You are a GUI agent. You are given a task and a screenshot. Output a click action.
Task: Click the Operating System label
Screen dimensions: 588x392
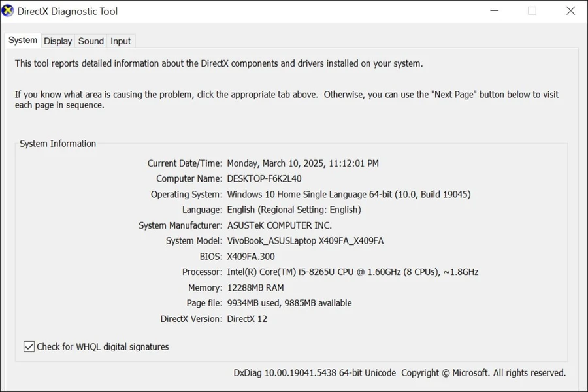point(186,194)
